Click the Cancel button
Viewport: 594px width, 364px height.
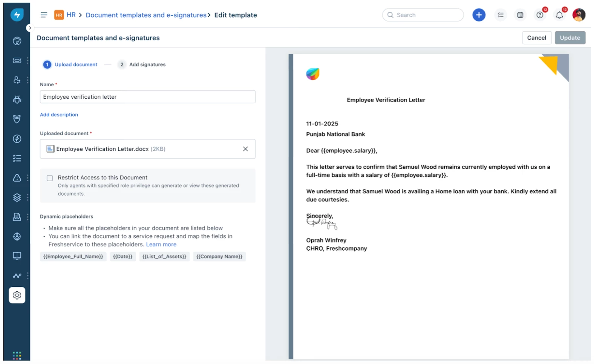(537, 38)
